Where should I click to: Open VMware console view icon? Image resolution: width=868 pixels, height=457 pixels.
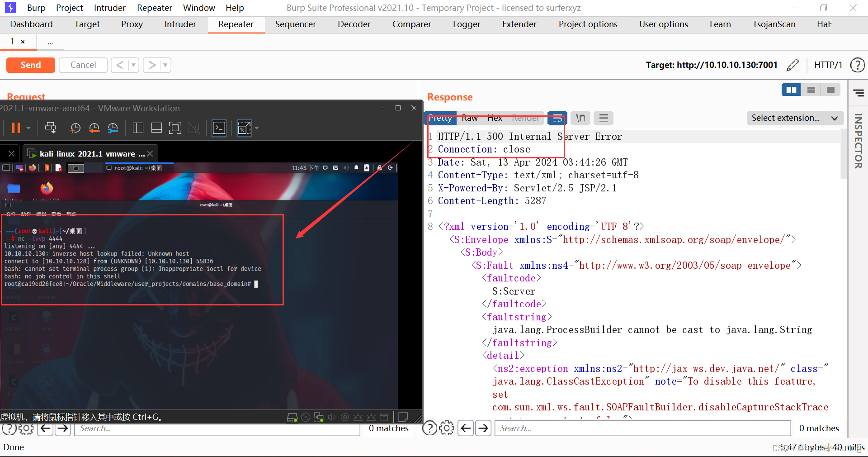tap(219, 129)
